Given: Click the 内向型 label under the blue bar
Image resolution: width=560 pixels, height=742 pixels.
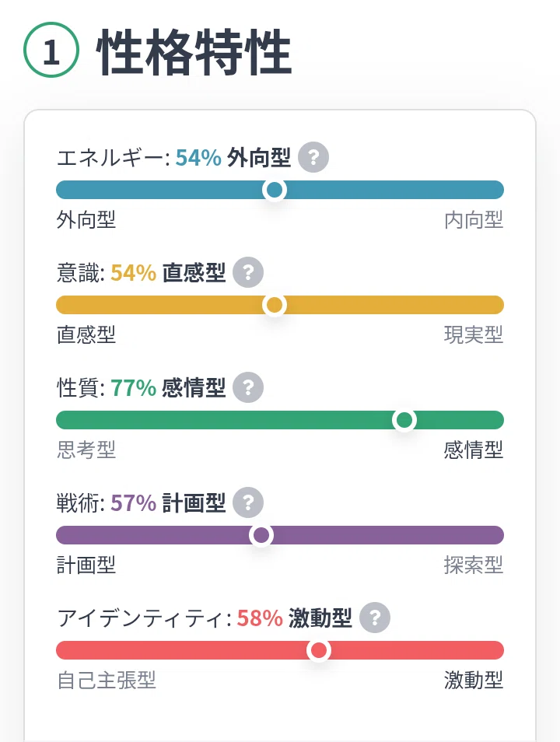Looking at the screenshot, I should click(474, 220).
